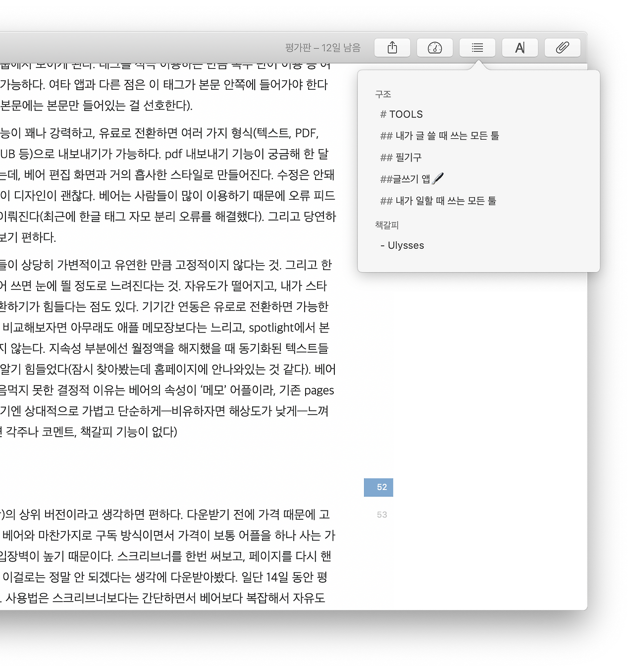Open the attachments paperclip button

563,48
